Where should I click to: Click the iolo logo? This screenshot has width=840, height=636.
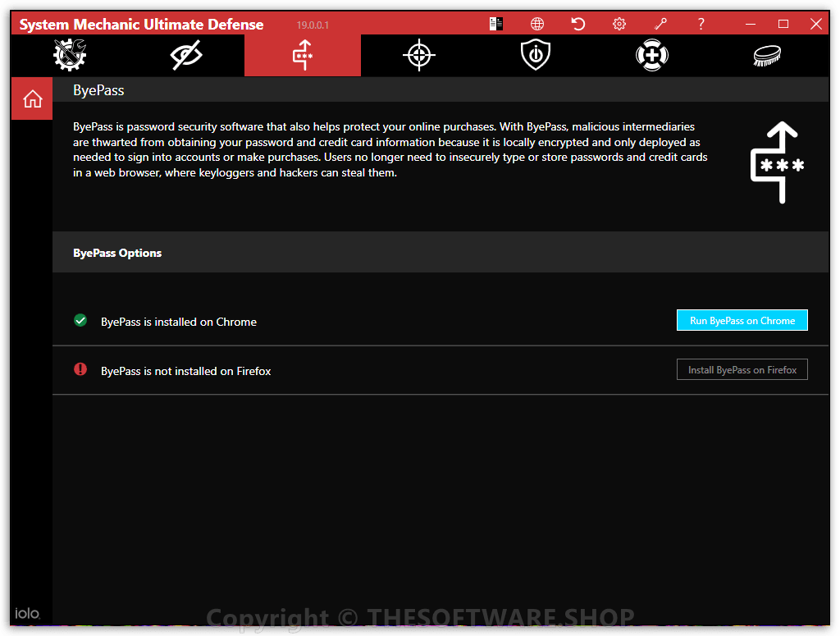click(27, 613)
